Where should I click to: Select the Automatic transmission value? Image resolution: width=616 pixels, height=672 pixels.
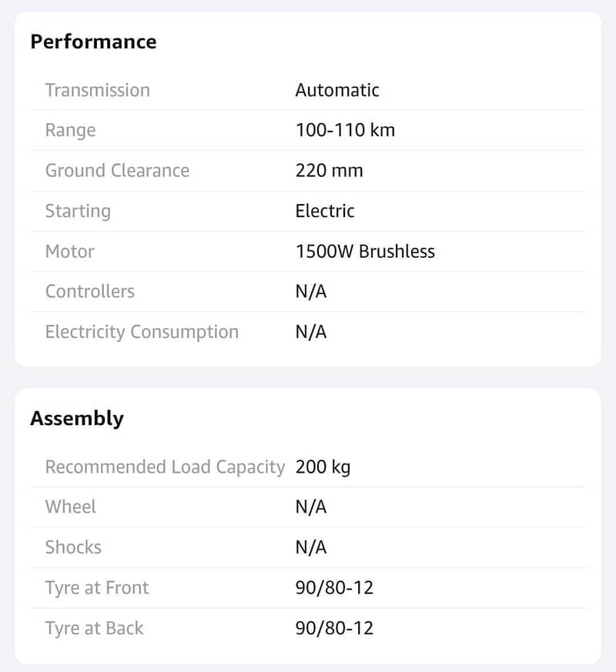[x=337, y=90]
